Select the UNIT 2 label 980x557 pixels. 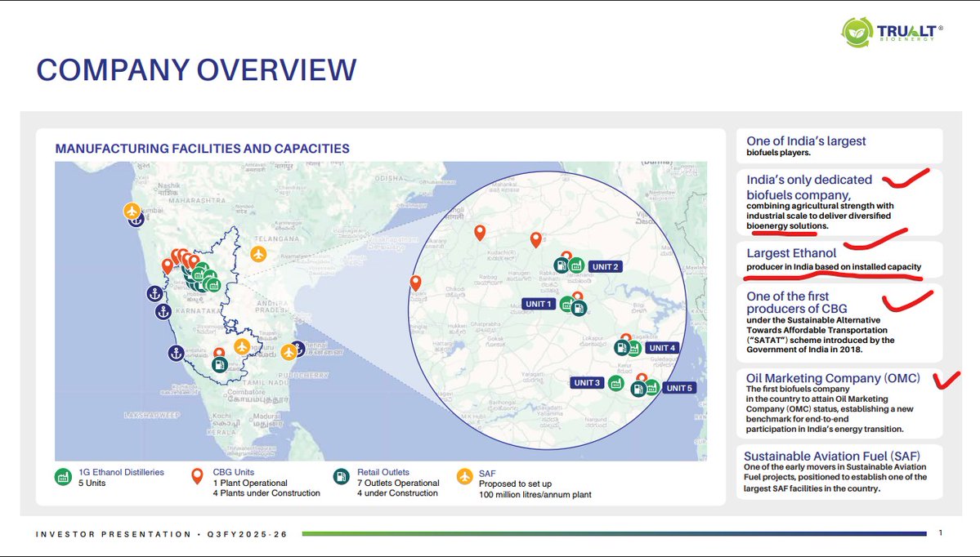point(605,266)
